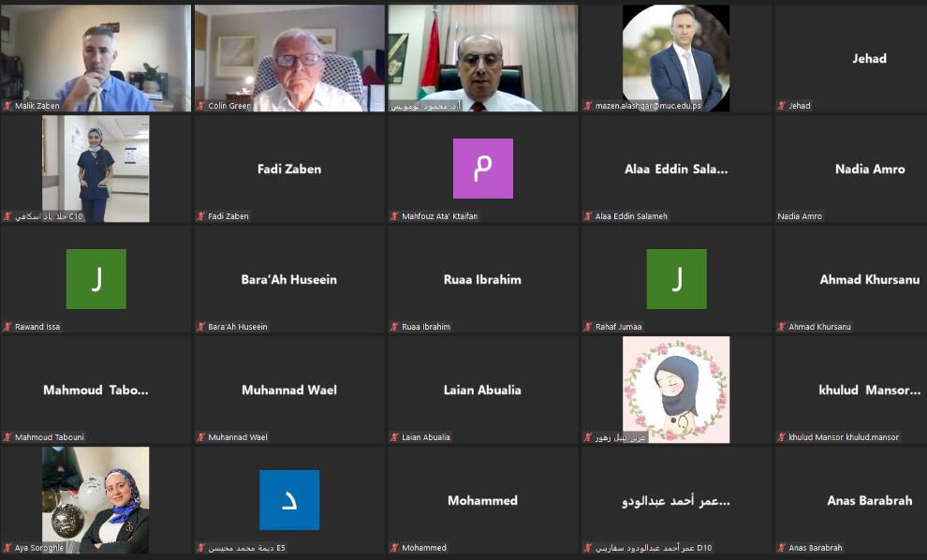The width and height of the screenshot is (927, 560).
Task: Click muted mic icon beside mazen.alashqar@muc.edu.ps
Action: pyautogui.click(x=588, y=106)
